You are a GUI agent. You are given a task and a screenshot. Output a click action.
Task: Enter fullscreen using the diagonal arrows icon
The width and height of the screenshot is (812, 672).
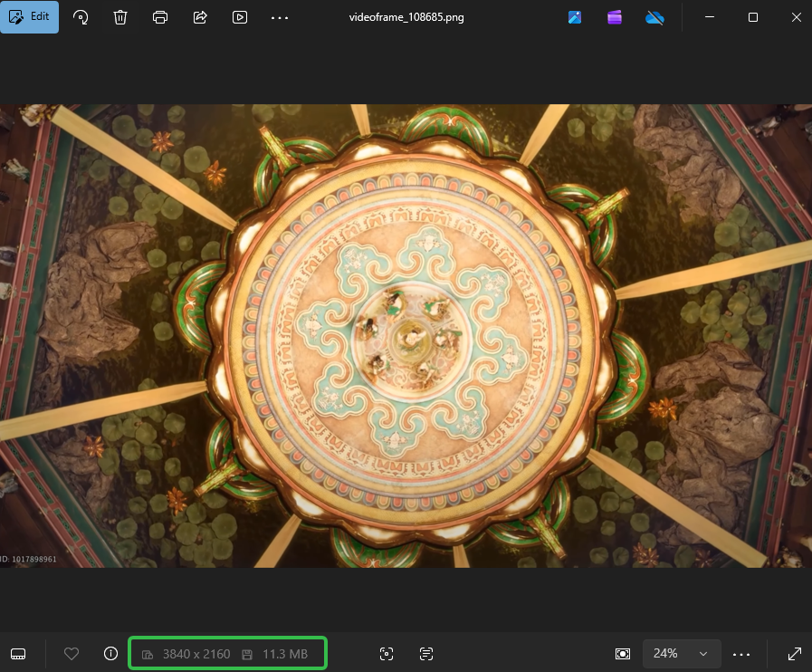(795, 654)
